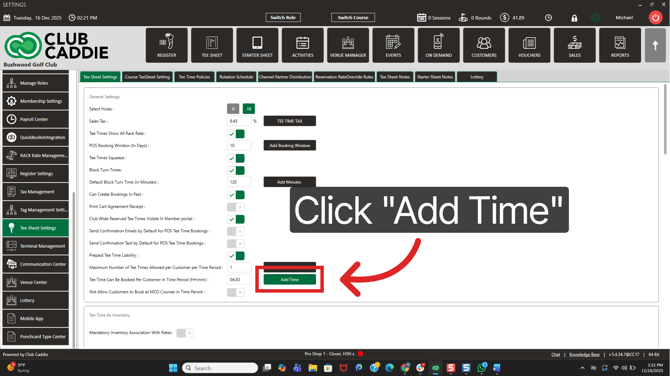Open Register Settings in sidebar
The width and height of the screenshot is (670, 376).
35,173
